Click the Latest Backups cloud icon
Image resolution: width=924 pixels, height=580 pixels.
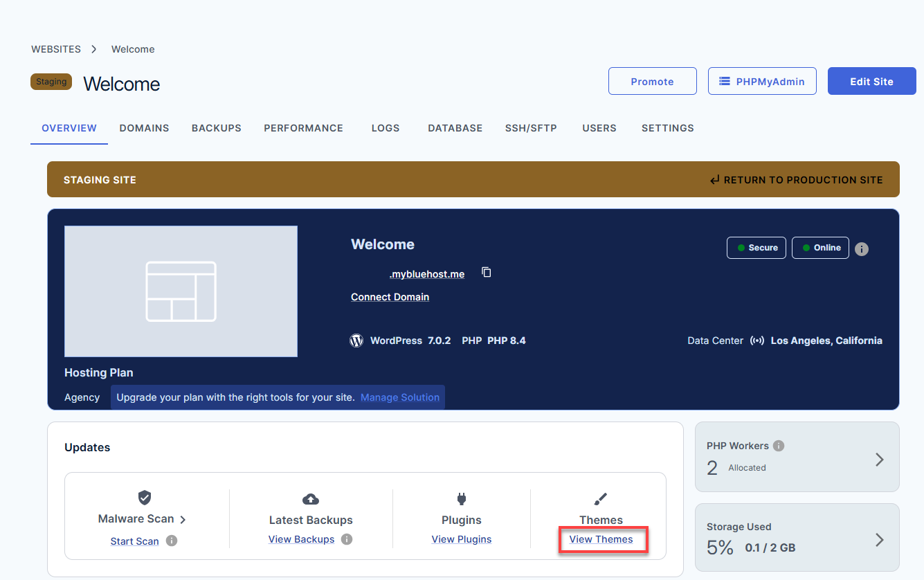point(311,499)
